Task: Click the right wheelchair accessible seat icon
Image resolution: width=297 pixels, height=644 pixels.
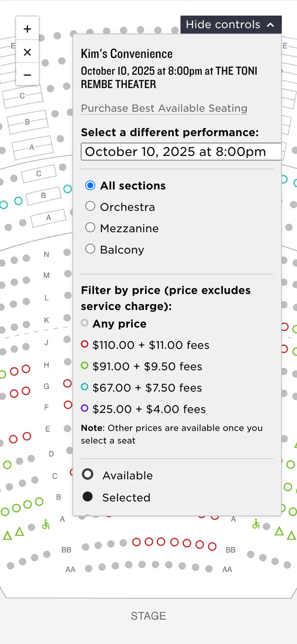Action: pos(256,524)
